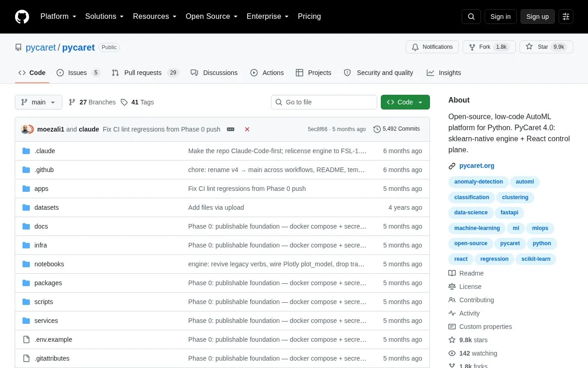The width and height of the screenshot is (588, 368).
Task: Click moezali1 avatar in latest commit
Action: point(25,129)
